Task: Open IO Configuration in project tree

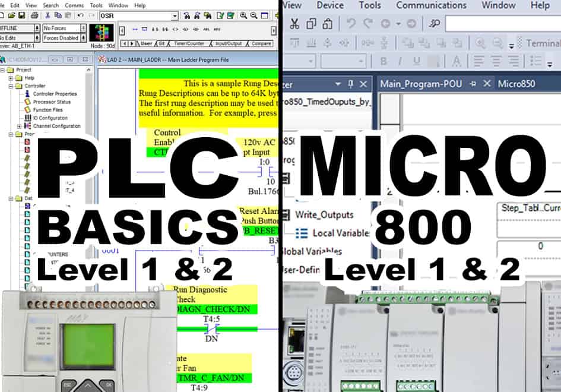Action: coord(49,118)
